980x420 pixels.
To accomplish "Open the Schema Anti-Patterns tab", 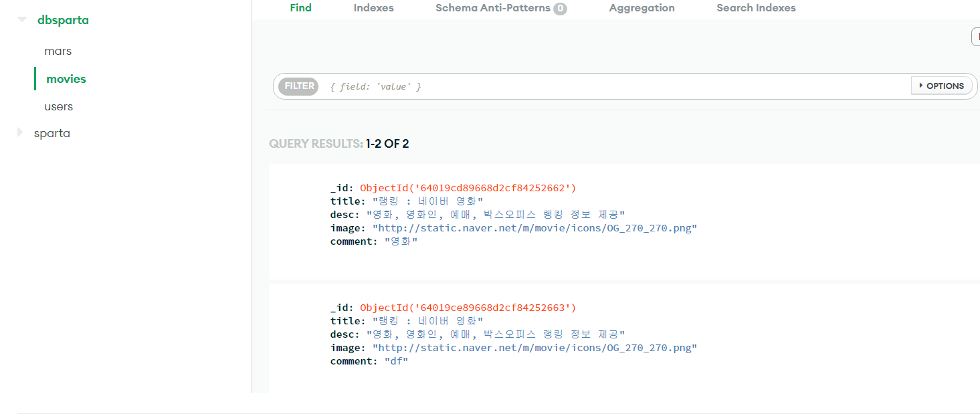I will (493, 8).
